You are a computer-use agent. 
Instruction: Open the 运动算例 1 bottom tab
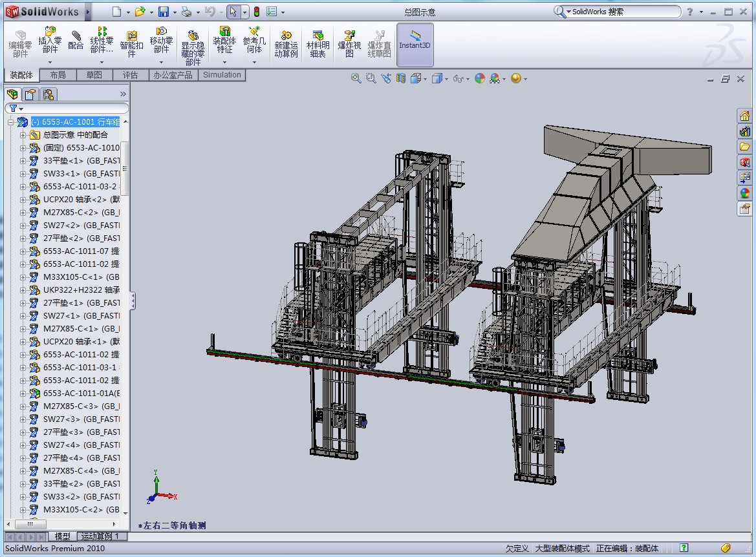(x=102, y=536)
